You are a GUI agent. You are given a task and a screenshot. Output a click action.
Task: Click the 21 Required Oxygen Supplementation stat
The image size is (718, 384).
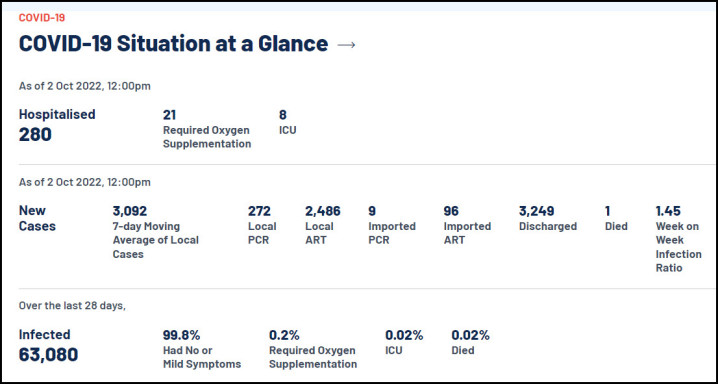pos(207,129)
